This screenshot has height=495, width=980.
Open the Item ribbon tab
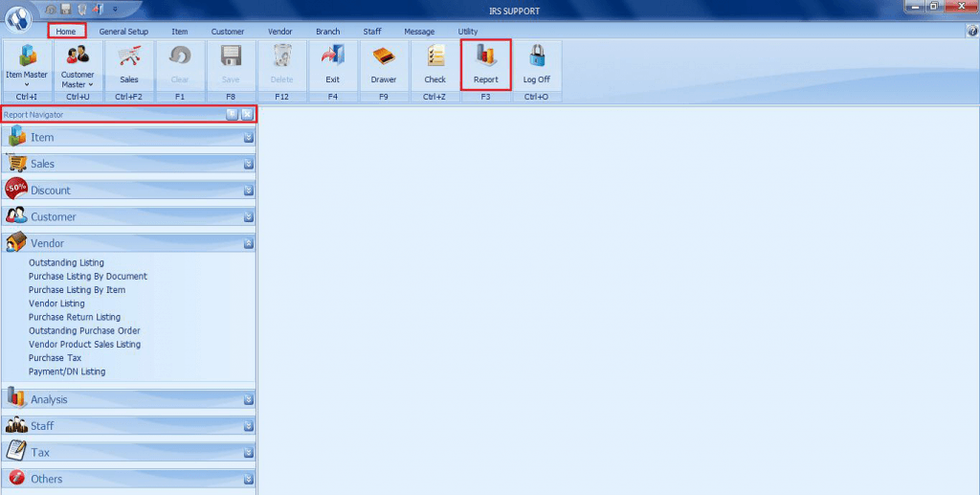pyautogui.click(x=179, y=32)
